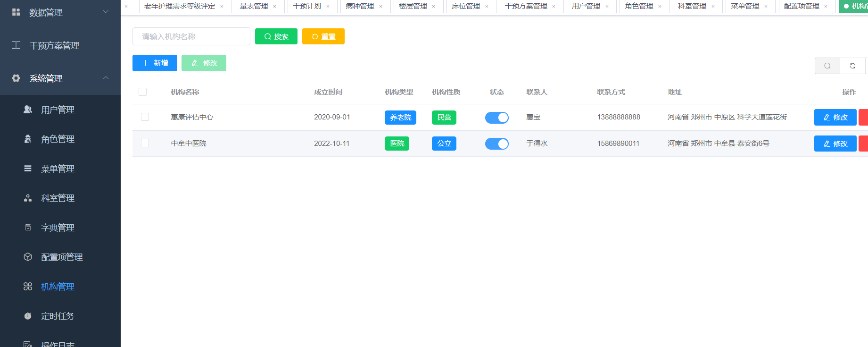Screen dimensions: 868x347
Task: Open 配置项管理 in the sidebar
Action: click(x=62, y=257)
